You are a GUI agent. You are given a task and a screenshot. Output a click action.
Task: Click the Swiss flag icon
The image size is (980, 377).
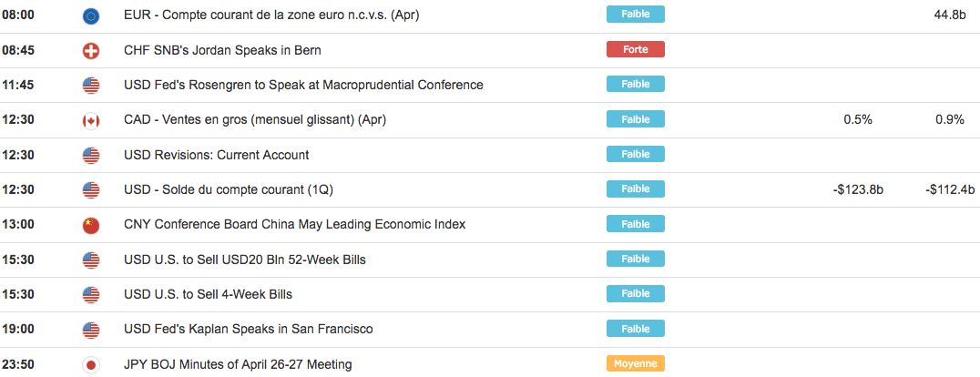click(90, 51)
